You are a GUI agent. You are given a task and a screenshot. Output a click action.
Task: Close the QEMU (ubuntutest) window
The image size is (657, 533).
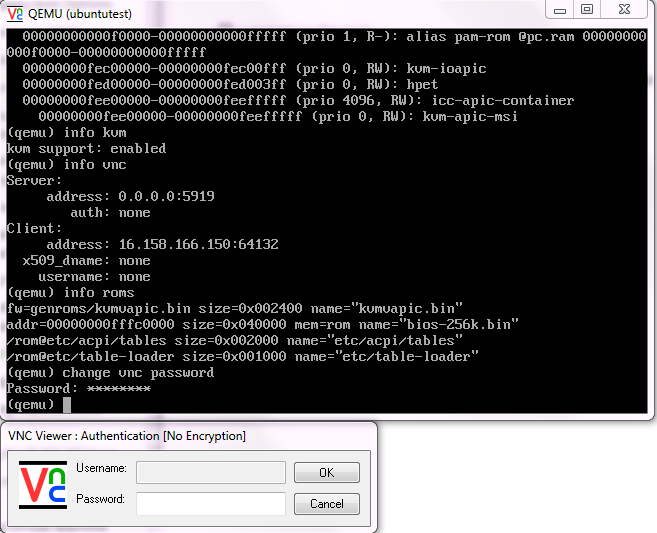(x=624, y=10)
